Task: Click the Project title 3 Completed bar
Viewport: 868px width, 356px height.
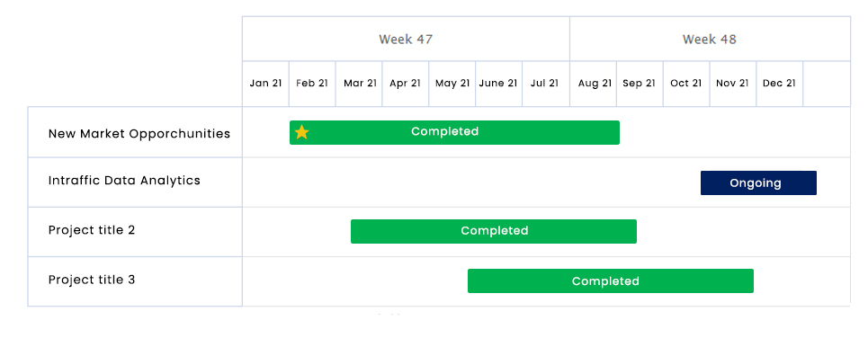Action: point(611,280)
